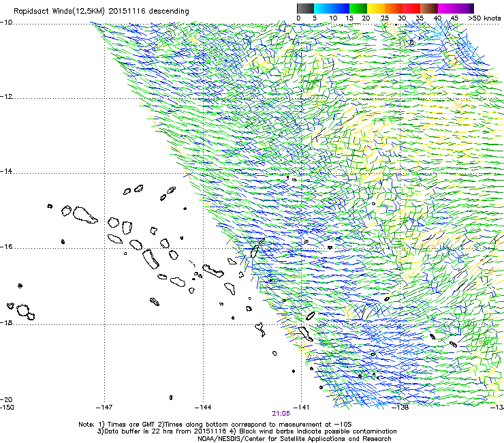Click the '-147' longitude axis label

104,408
